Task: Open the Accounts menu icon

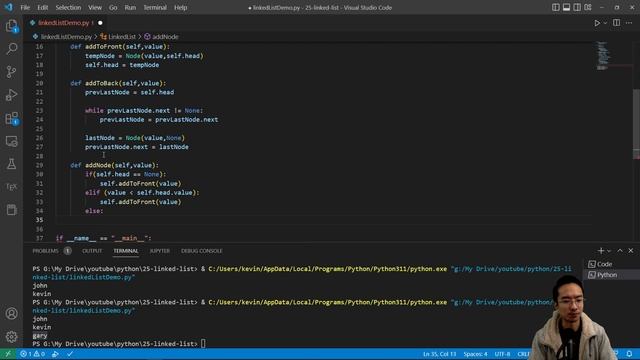Action: (11, 313)
